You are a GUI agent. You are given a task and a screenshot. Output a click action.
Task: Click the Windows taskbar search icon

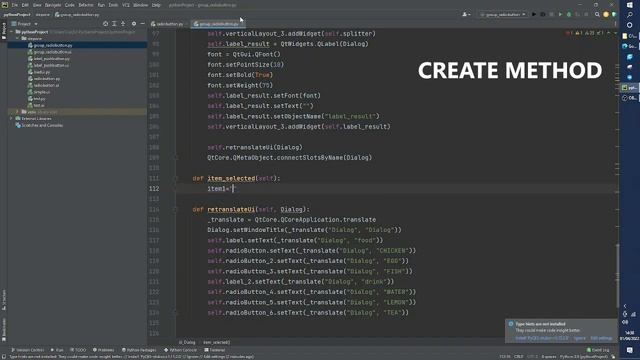point(630,15)
